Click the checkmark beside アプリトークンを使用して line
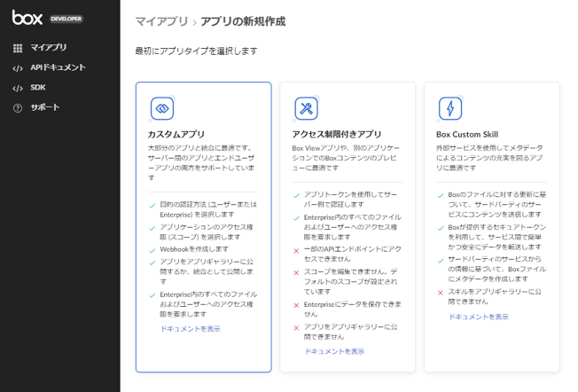 point(296,196)
